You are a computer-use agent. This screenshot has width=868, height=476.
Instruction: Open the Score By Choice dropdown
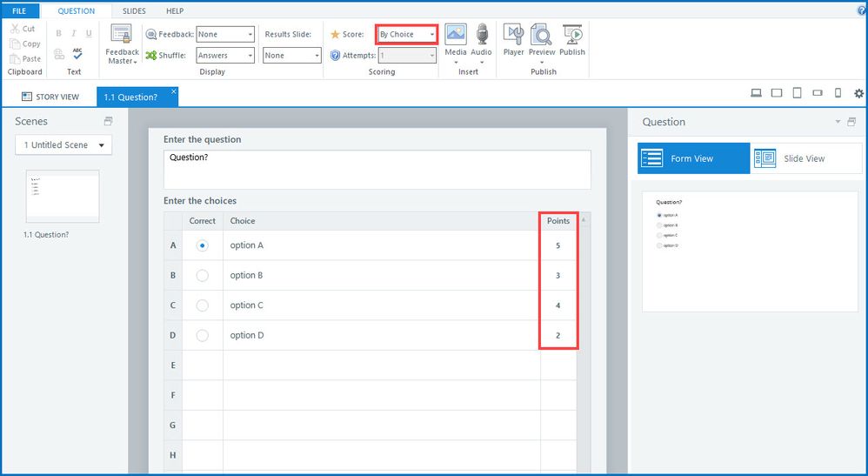[406, 35]
